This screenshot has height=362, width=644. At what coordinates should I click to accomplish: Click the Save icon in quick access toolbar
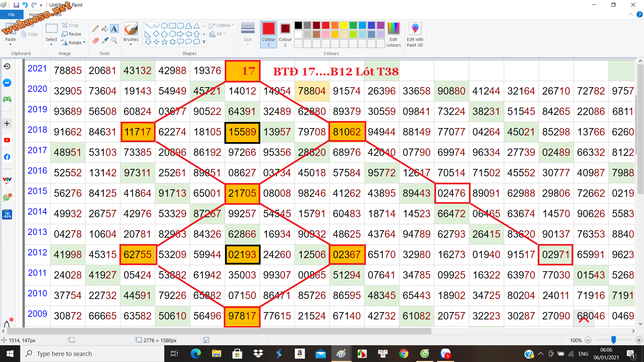(x=16, y=5)
